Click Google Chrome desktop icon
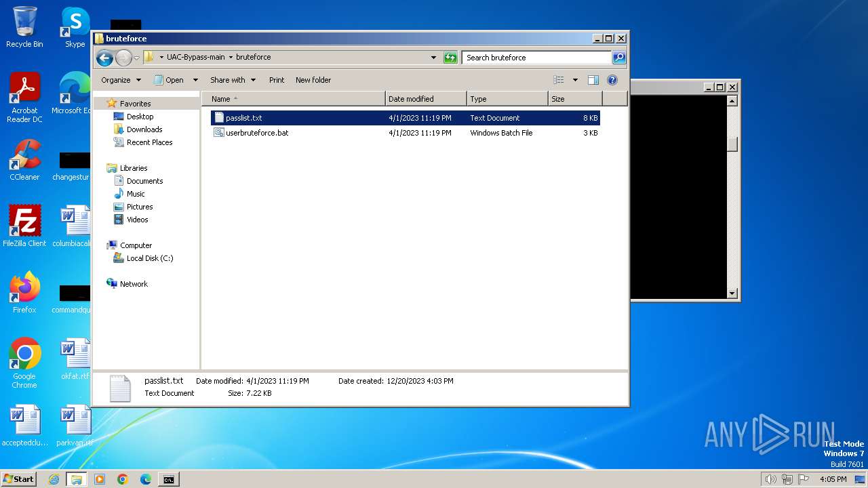 click(x=24, y=363)
